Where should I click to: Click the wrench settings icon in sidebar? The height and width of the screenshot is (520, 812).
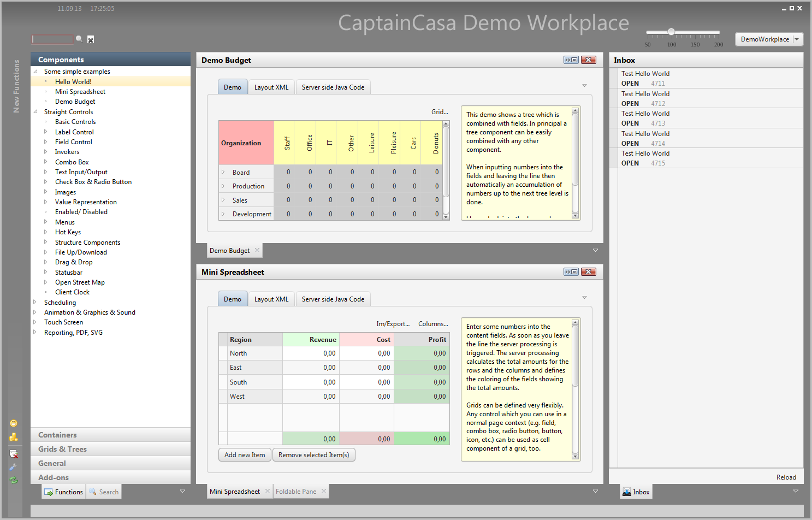[14, 467]
